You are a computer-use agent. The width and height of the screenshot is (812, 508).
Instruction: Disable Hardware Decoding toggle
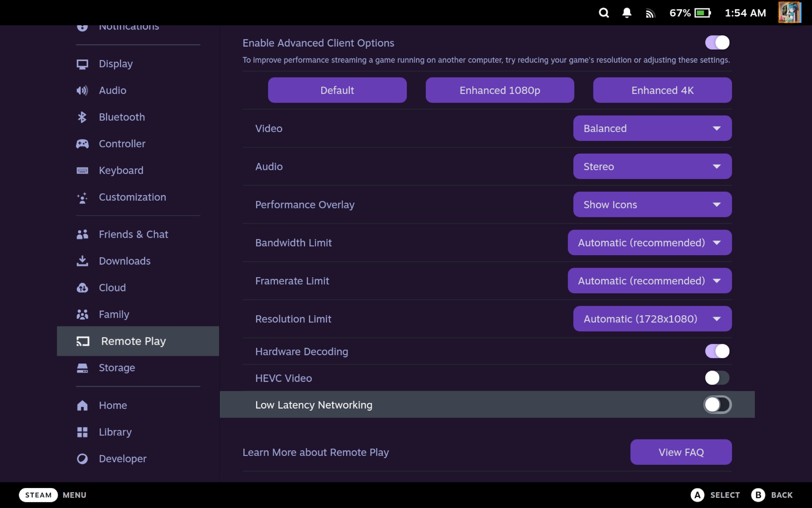pos(717,351)
